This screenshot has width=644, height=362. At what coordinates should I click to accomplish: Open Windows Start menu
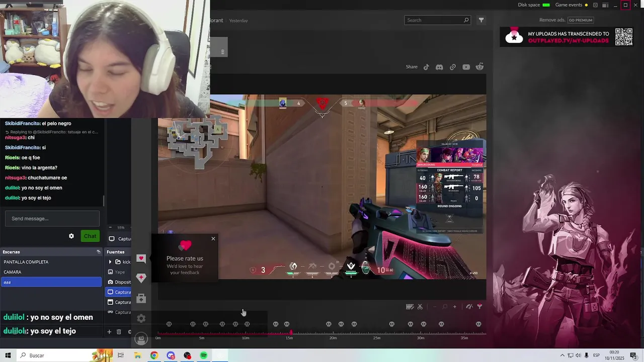[8, 355]
